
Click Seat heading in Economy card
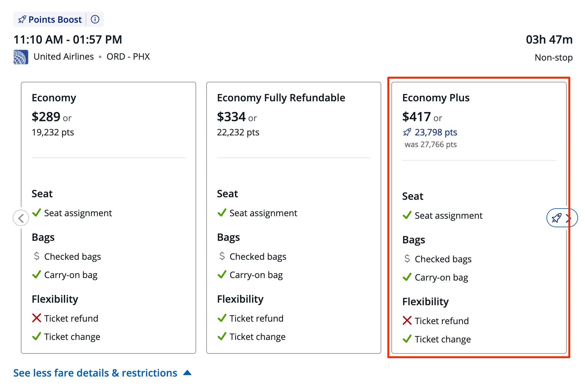click(x=42, y=193)
